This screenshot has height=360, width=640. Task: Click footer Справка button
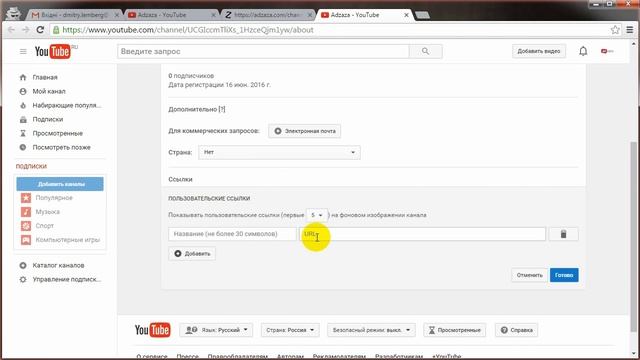516,330
